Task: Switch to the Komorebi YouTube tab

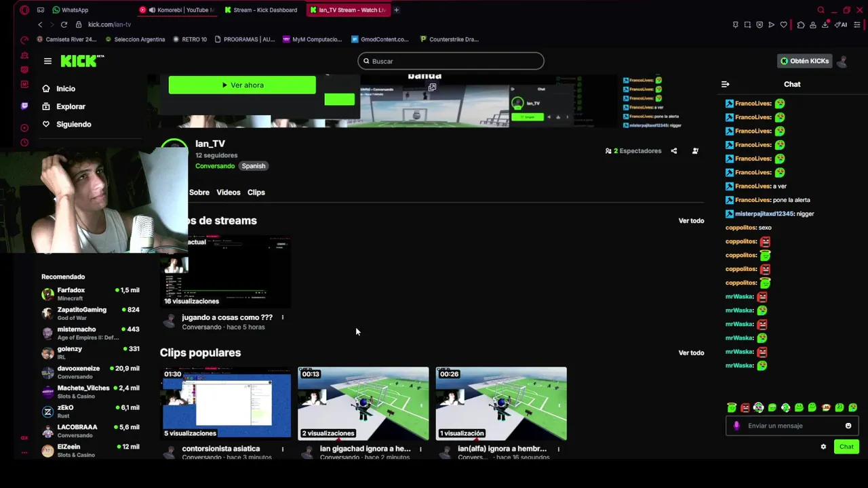Action: 178,10
